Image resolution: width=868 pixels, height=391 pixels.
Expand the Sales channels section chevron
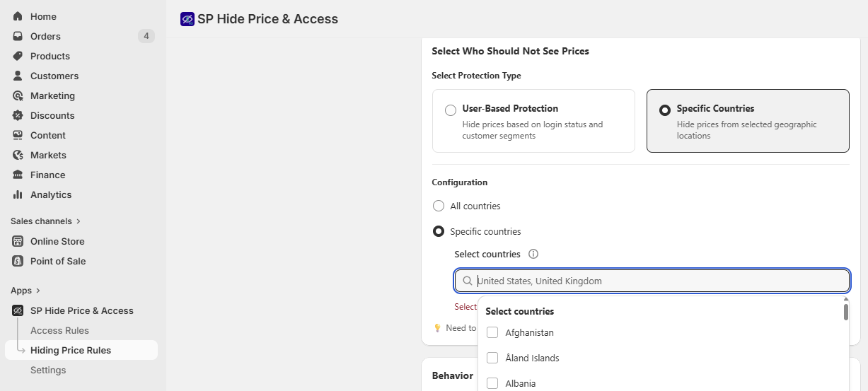(79, 221)
